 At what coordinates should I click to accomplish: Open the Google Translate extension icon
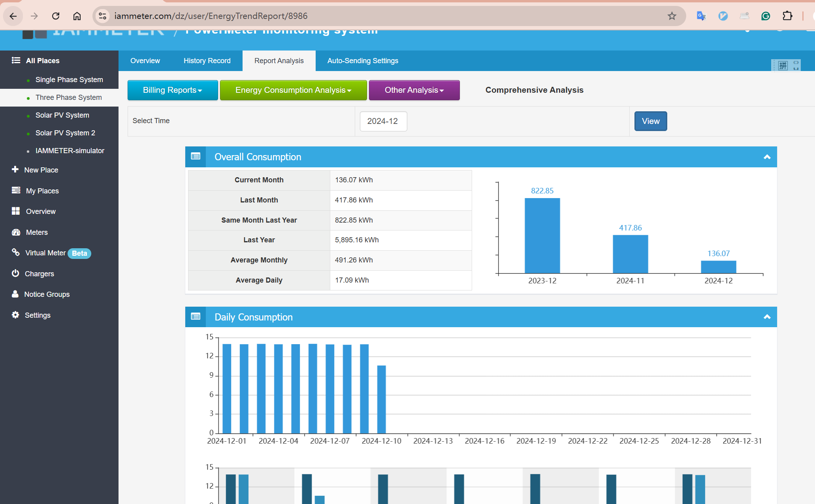tap(701, 16)
